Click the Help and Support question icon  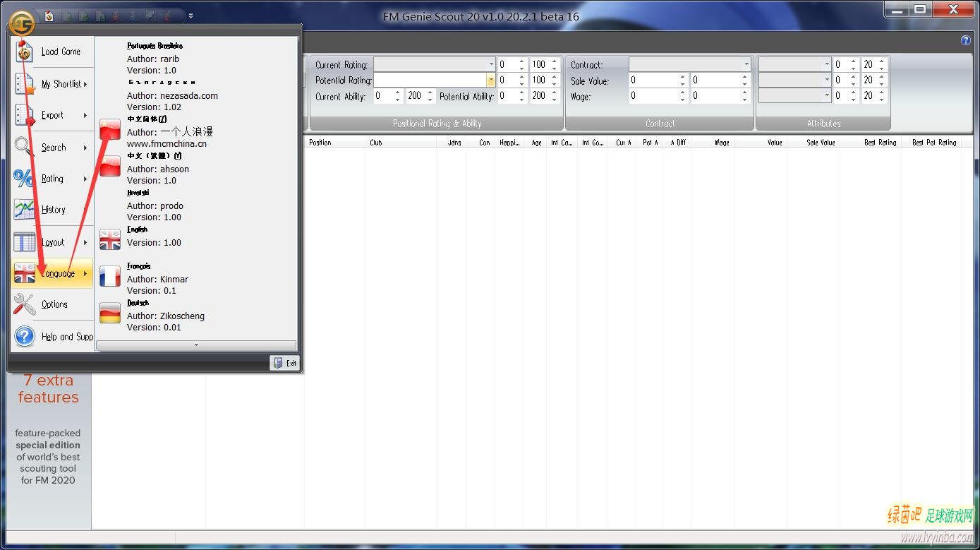(24, 336)
